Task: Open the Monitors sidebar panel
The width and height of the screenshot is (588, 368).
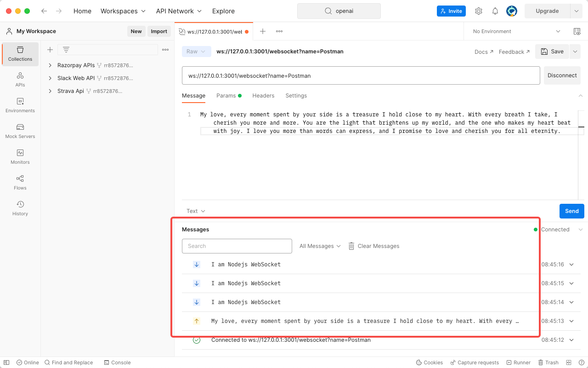Action: click(x=20, y=156)
